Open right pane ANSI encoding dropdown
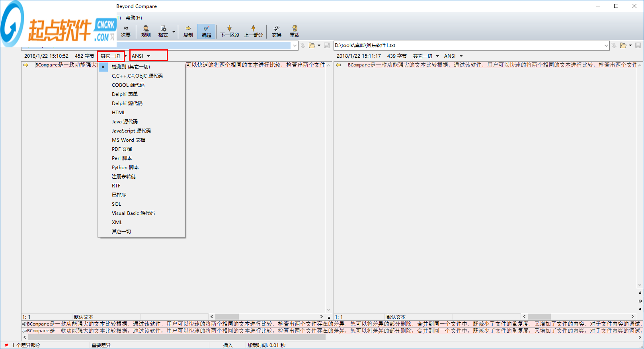 click(x=453, y=56)
